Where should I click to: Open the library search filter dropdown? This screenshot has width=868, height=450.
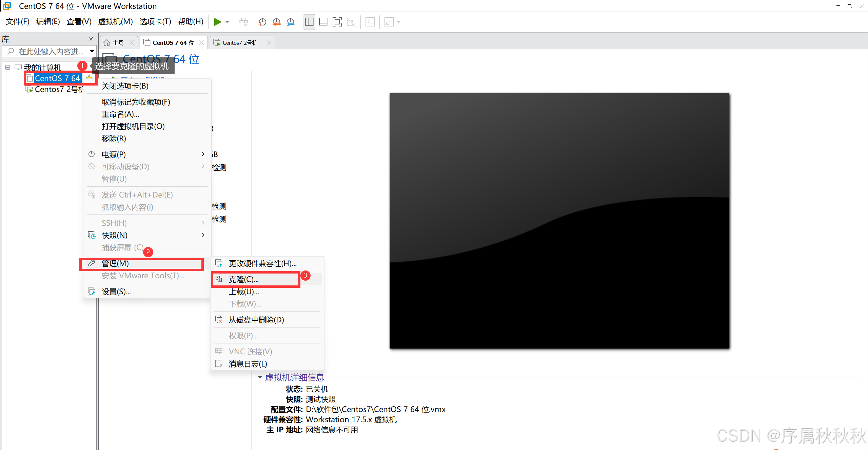pyautogui.click(x=92, y=51)
